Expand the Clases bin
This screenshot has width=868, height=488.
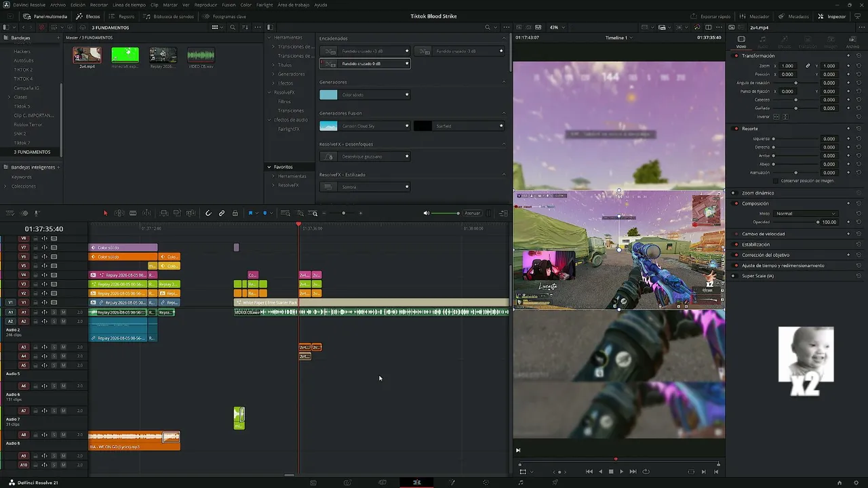click(9, 97)
